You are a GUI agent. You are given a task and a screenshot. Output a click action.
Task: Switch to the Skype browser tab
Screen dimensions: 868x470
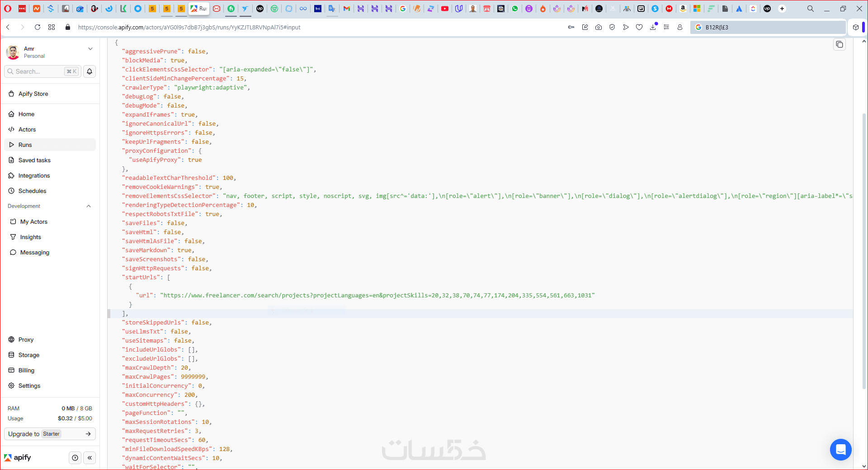coord(655,9)
